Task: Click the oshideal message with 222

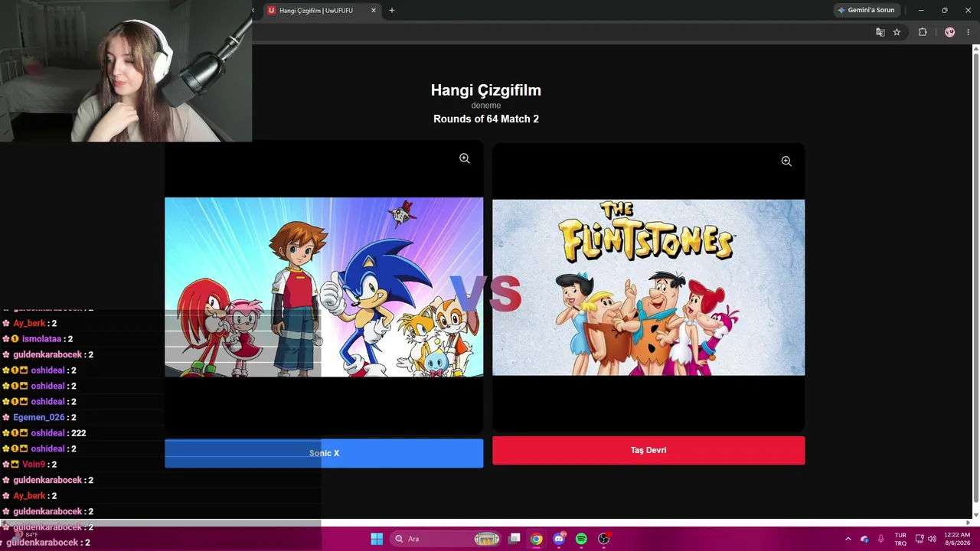Action: [44, 433]
